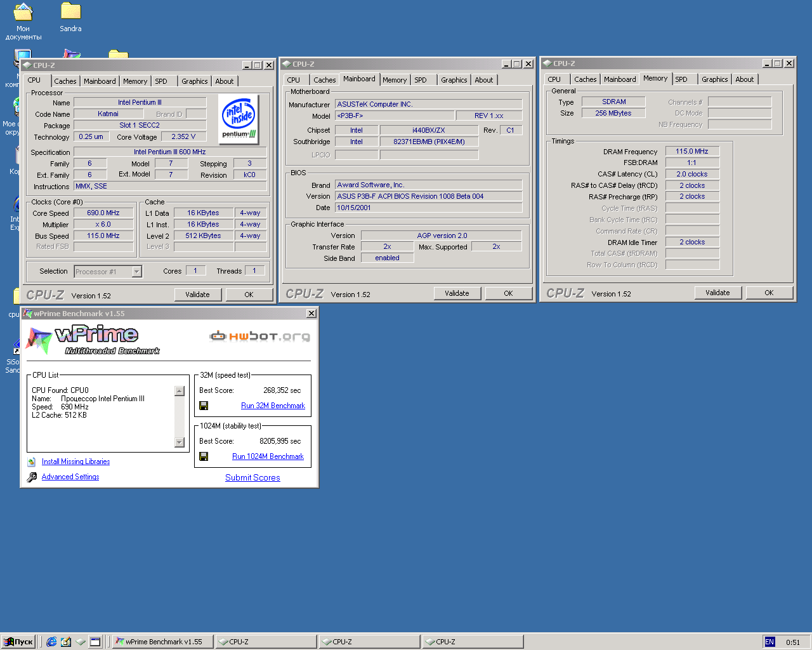Switch to Mainboard tab in left CPU-Z window

(x=100, y=81)
